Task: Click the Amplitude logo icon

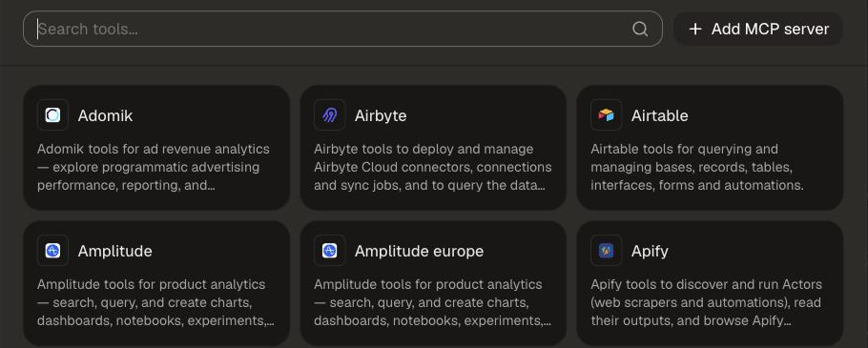Action: click(x=52, y=251)
